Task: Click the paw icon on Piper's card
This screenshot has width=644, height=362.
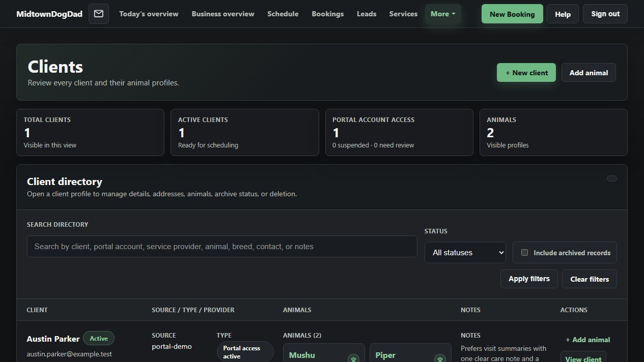Action: pos(440,359)
